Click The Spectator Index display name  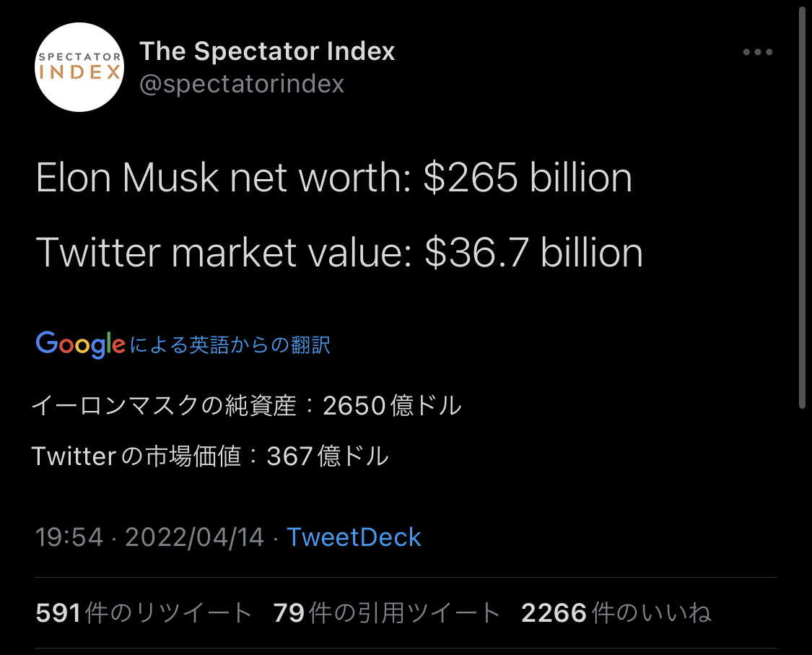click(x=267, y=51)
